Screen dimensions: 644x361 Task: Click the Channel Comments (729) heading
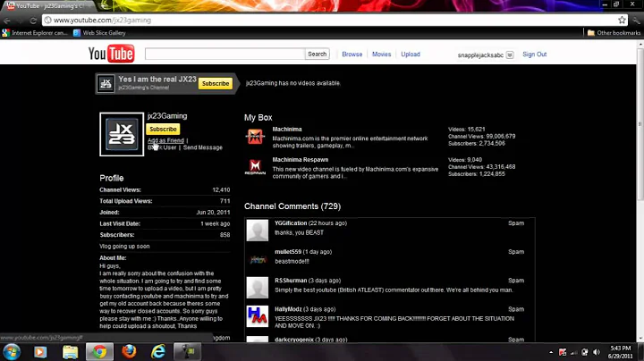coord(292,206)
